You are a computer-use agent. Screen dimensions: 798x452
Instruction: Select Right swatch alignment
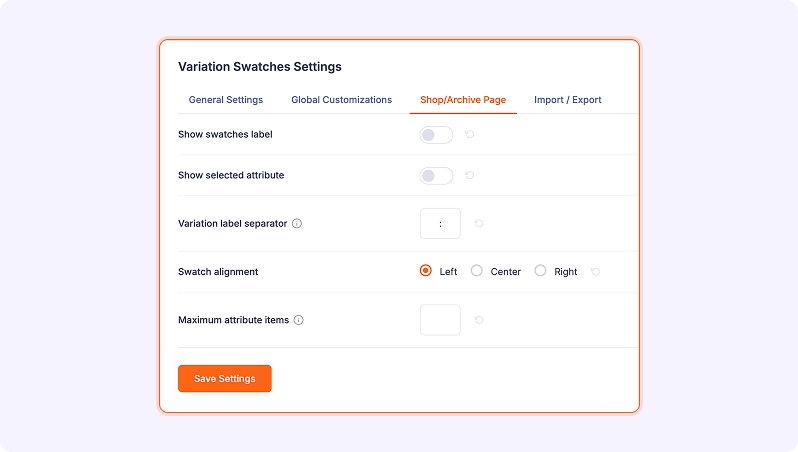pyautogui.click(x=540, y=271)
